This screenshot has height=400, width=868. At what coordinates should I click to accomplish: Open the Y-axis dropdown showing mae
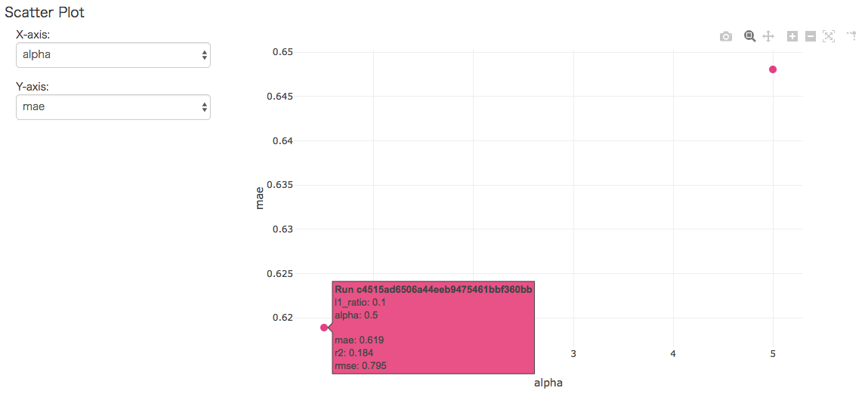pos(113,107)
